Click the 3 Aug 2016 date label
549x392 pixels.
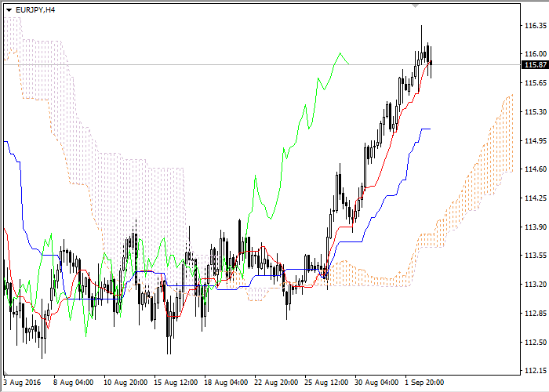23,383
